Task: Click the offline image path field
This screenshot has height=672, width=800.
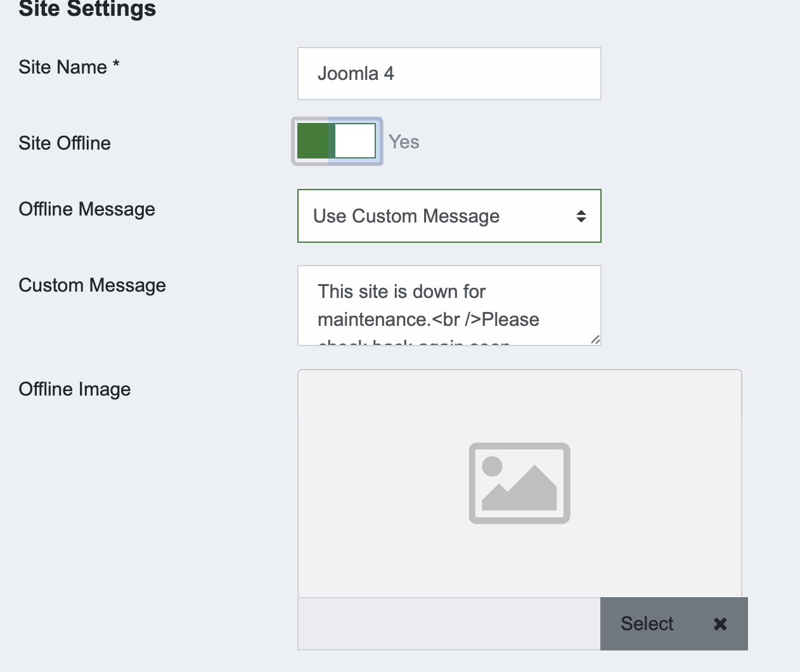Action: pos(449,624)
